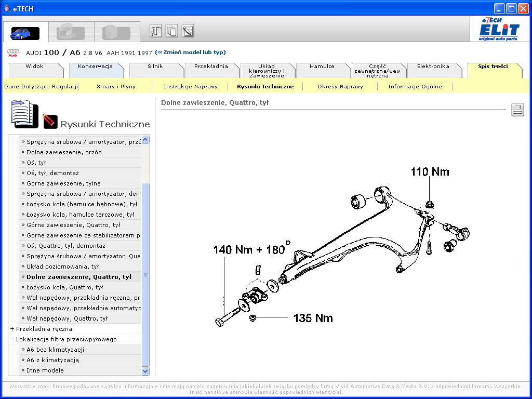Screen dimensions: 532x399
Task: Click the copy documents toolbar icon
Action: pos(171,31)
